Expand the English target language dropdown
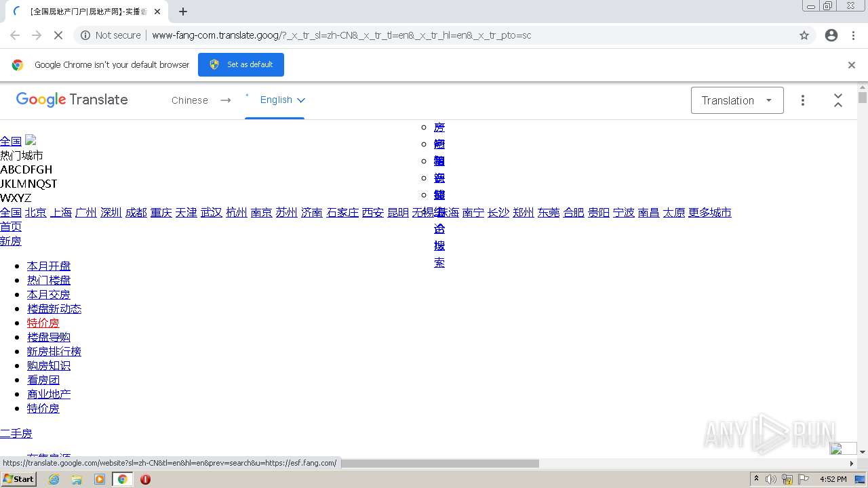Image resolution: width=868 pixels, height=488 pixels. pos(283,100)
